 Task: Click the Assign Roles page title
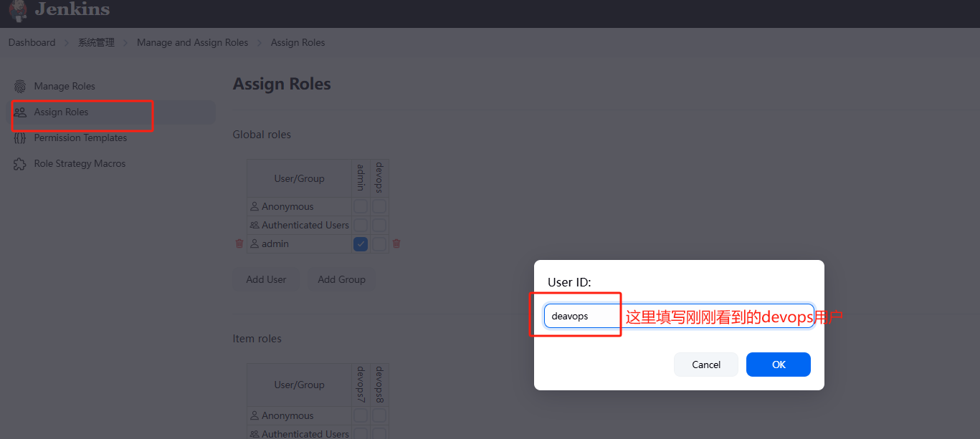tap(282, 84)
